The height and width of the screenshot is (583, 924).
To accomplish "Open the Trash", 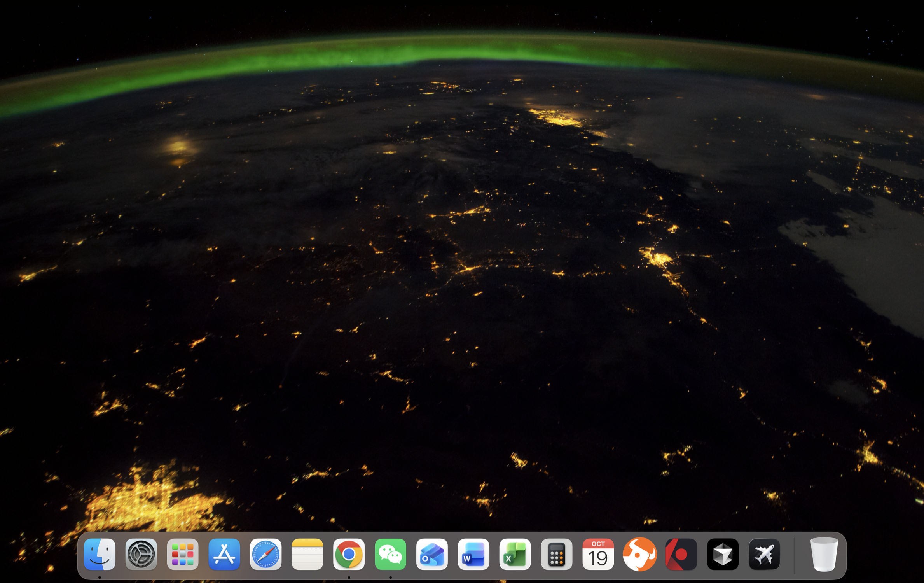I will (x=824, y=554).
